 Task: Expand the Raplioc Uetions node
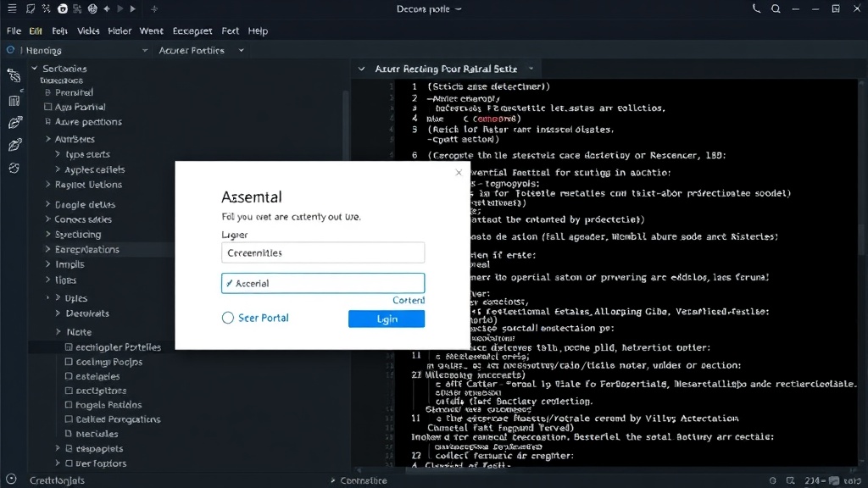coord(48,184)
